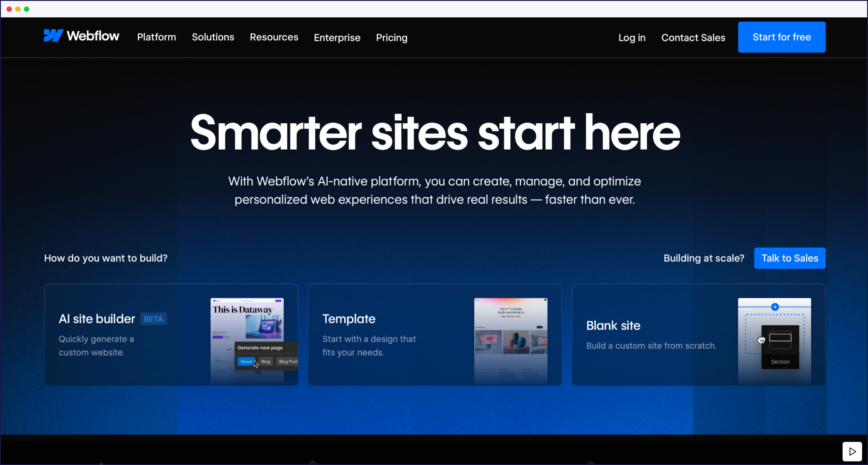This screenshot has height=465, width=868.
Task: Click the Talk to Sales button
Action: [x=790, y=258]
